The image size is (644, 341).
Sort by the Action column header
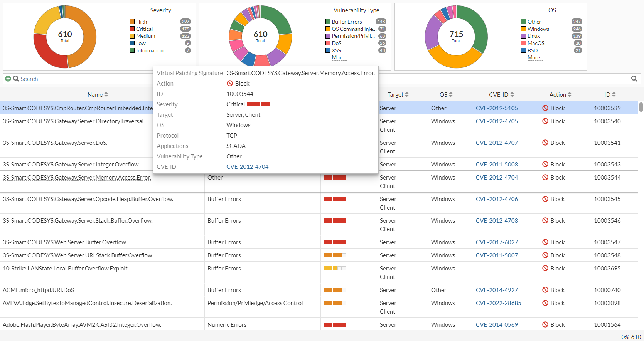coord(560,95)
